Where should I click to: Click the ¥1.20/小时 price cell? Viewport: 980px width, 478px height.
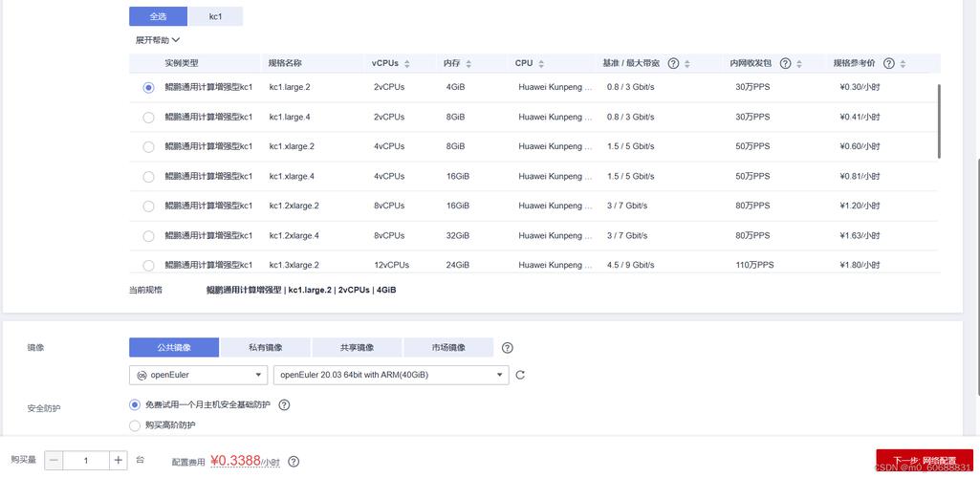(860, 206)
